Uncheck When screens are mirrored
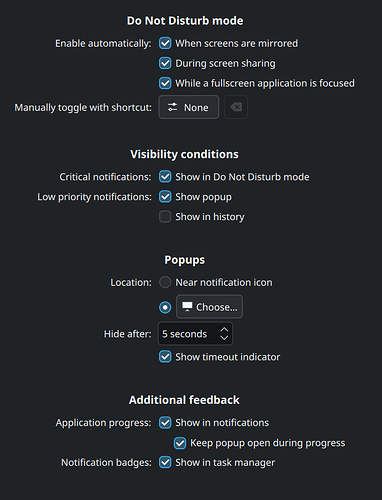This screenshot has width=382, height=500. pos(165,43)
